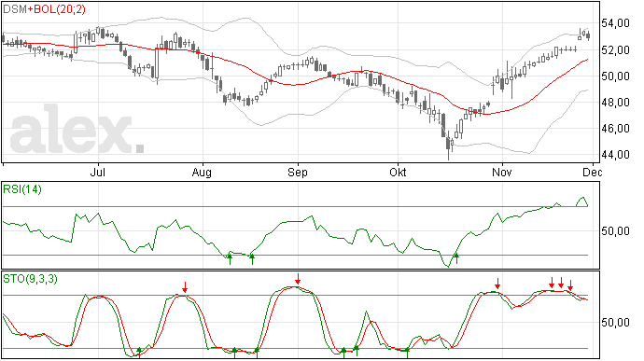Click the 48,00 price axis value
Screen dimensions: 644x361
615,103
